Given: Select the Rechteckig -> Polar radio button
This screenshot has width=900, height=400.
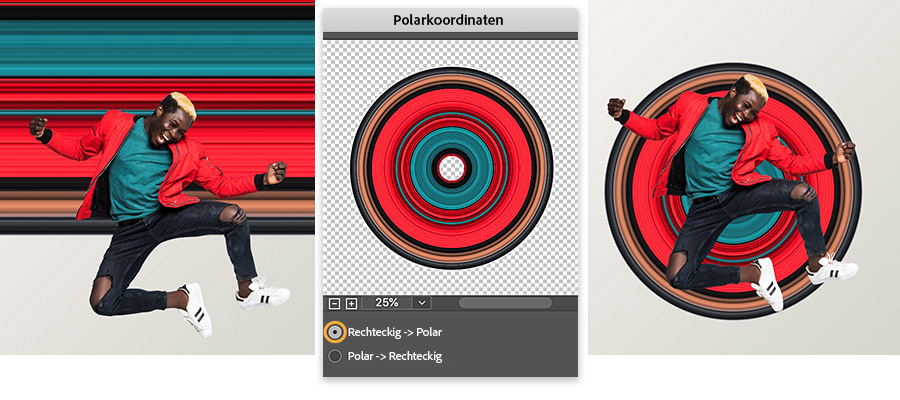Looking at the screenshot, I should [x=335, y=332].
